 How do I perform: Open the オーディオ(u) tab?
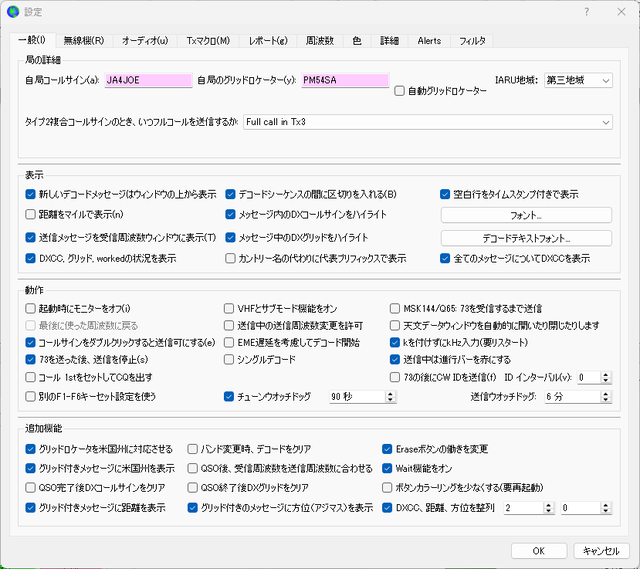145,41
